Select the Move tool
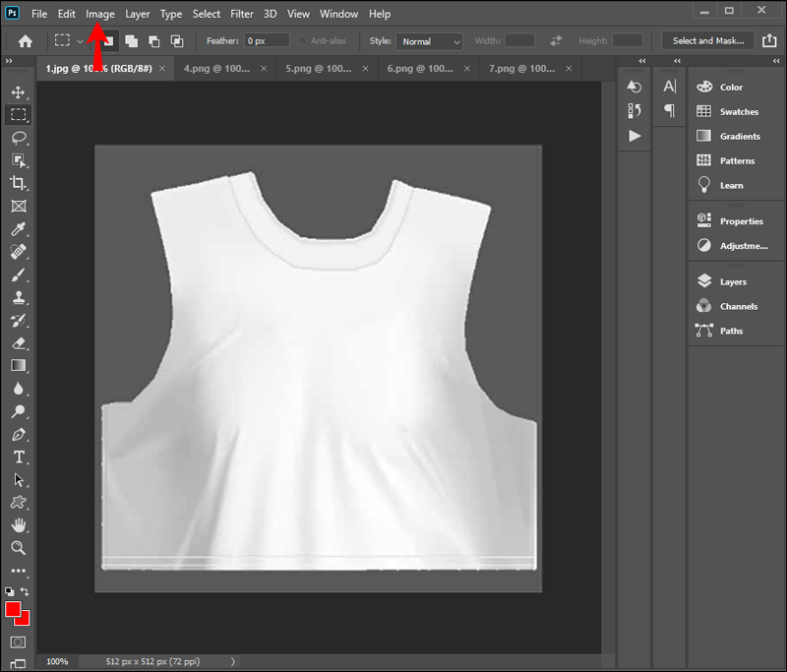 pos(19,92)
